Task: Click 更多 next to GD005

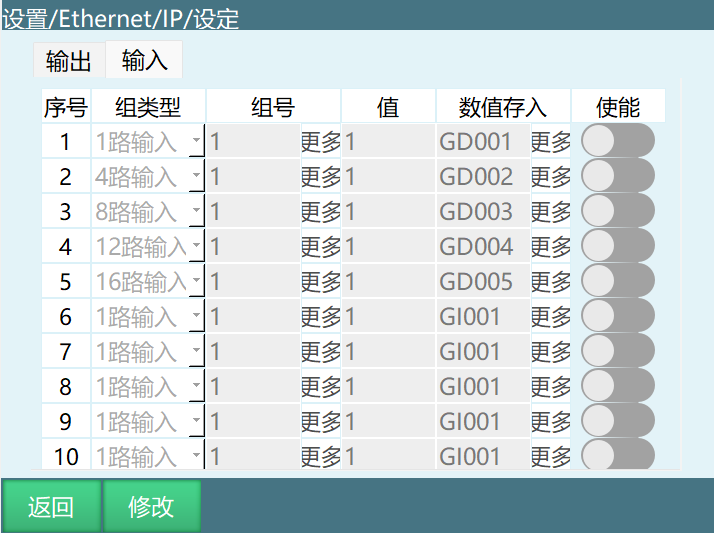Action: coord(550,282)
